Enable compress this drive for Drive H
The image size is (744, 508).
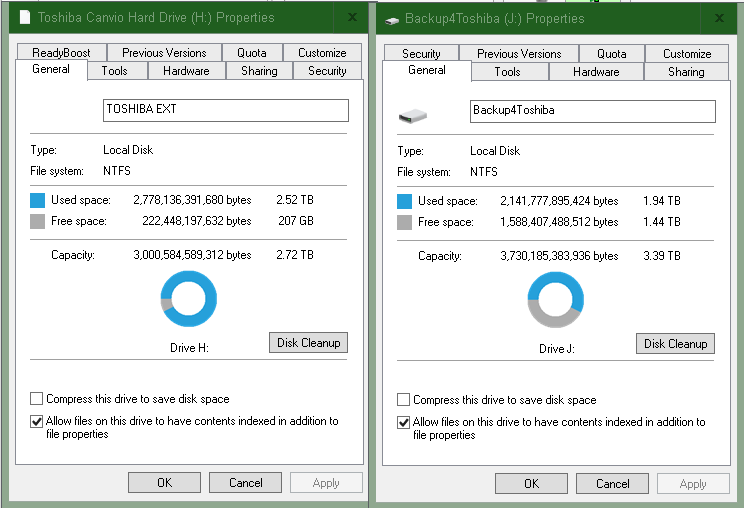click(x=37, y=398)
